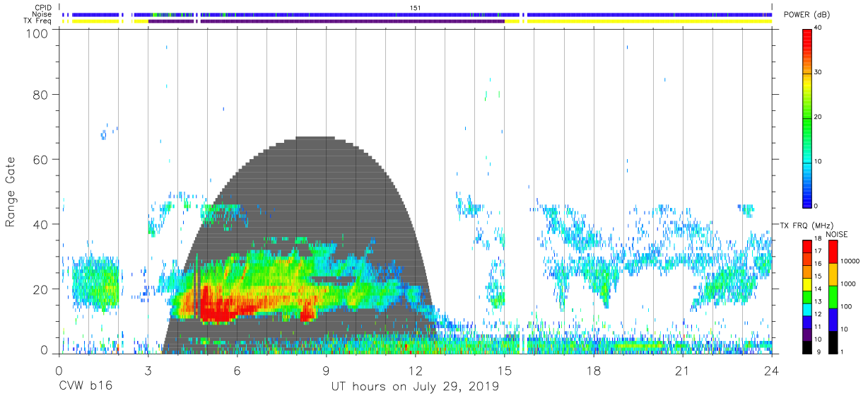Image resolution: width=868 pixels, height=401 pixels.
Task: Click the "30" label on power scale
Action: tap(819, 73)
